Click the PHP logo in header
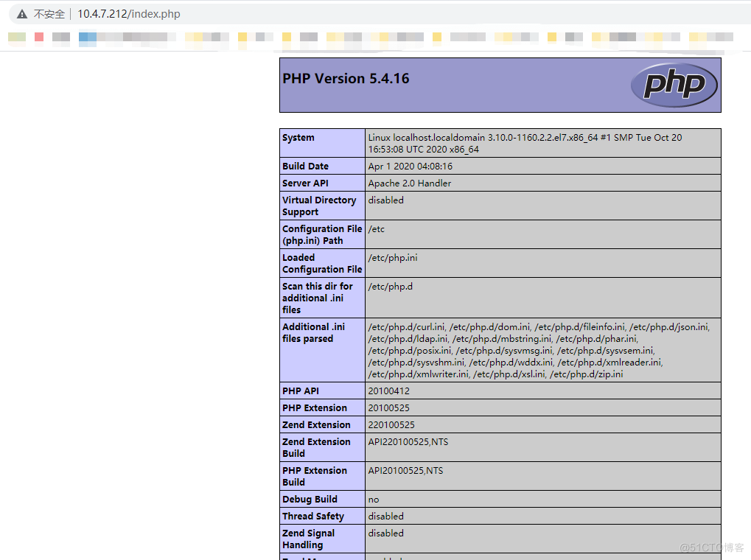751x560 pixels. point(674,85)
